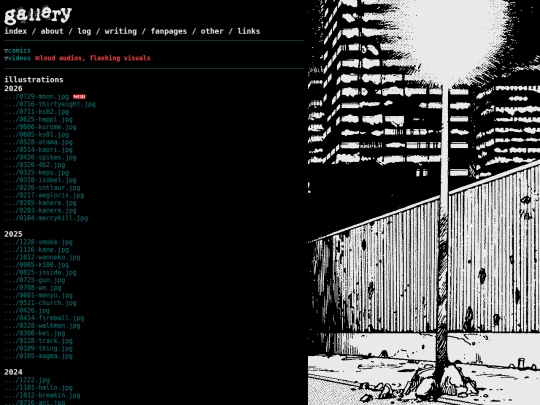Open 0905-k100.jpg
This screenshot has width=540, height=405.
(37, 265)
